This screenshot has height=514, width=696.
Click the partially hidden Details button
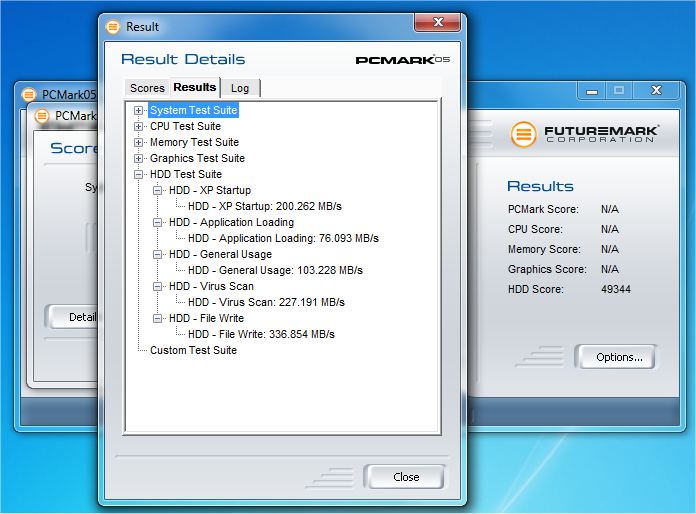click(72, 317)
